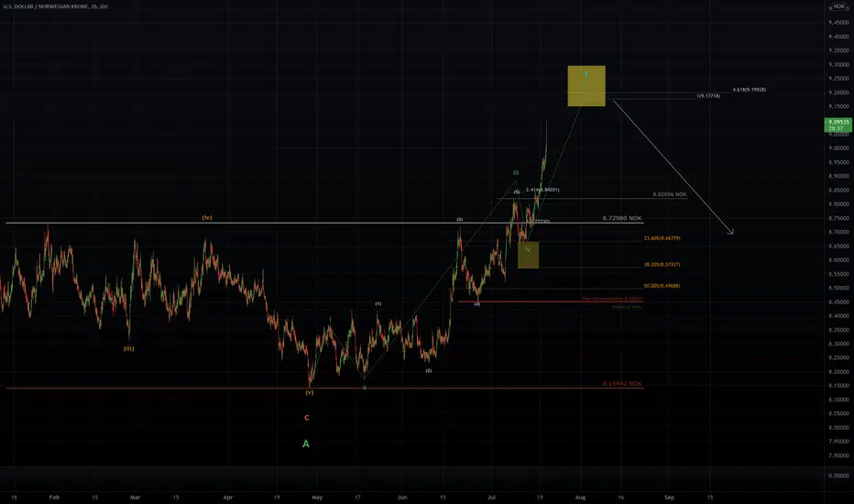Select the small yellow wave iv box
Screen dimensions: 854x504
(x=528, y=255)
